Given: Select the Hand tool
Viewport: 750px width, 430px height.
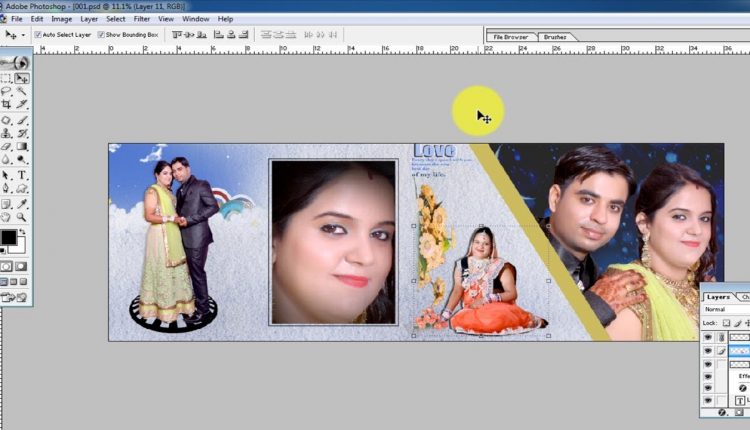Looking at the screenshot, I should (x=6, y=217).
